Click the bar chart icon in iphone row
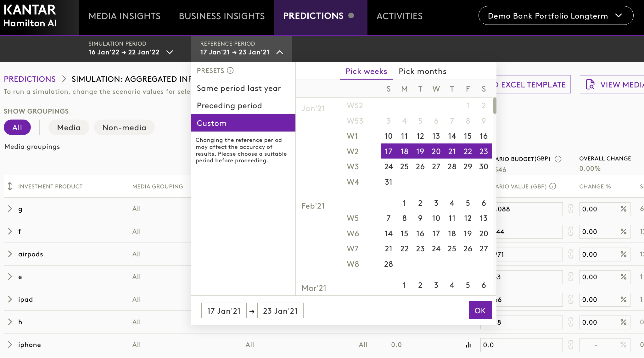Screen dimensions: 644x358 point(468,345)
